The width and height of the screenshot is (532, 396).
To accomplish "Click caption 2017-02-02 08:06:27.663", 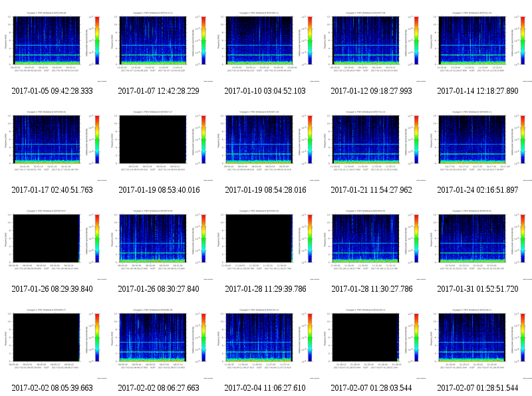I will click(158, 388).
